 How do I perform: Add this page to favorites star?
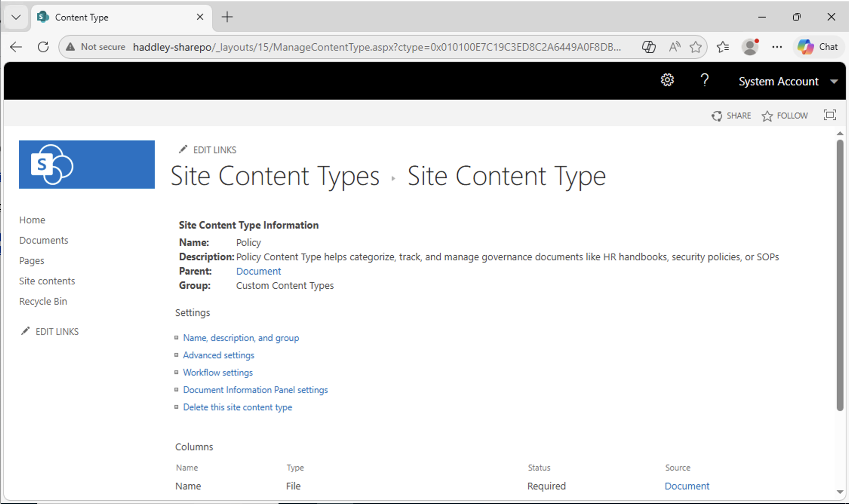pyautogui.click(x=696, y=47)
